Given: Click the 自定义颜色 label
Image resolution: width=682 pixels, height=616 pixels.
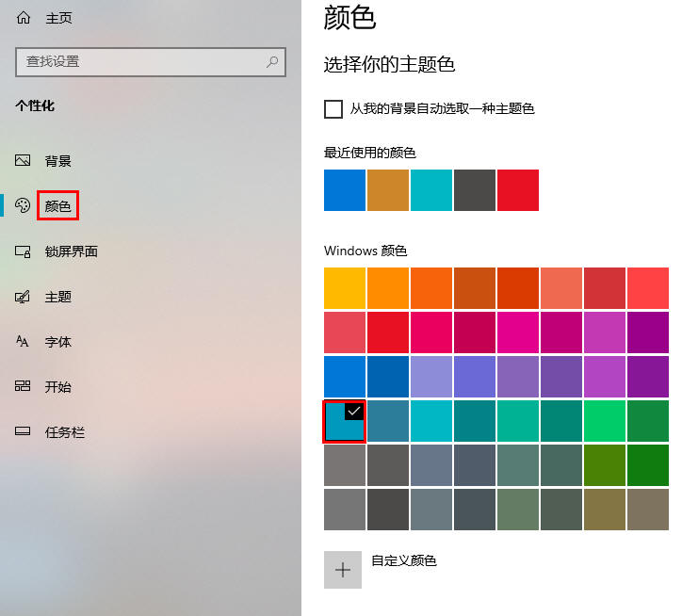Looking at the screenshot, I should coord(404,561).
